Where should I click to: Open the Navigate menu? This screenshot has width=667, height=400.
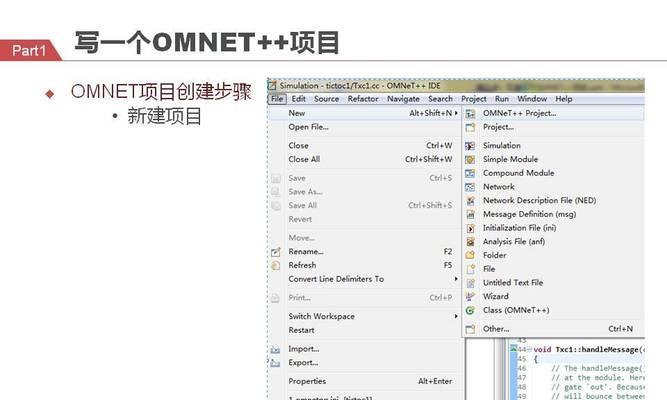click(403, 99)
